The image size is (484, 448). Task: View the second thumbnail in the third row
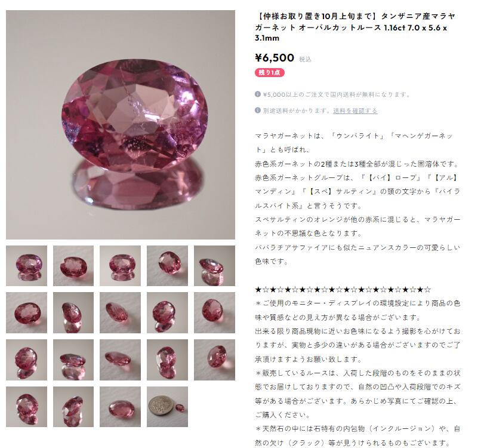coord(73,360)
